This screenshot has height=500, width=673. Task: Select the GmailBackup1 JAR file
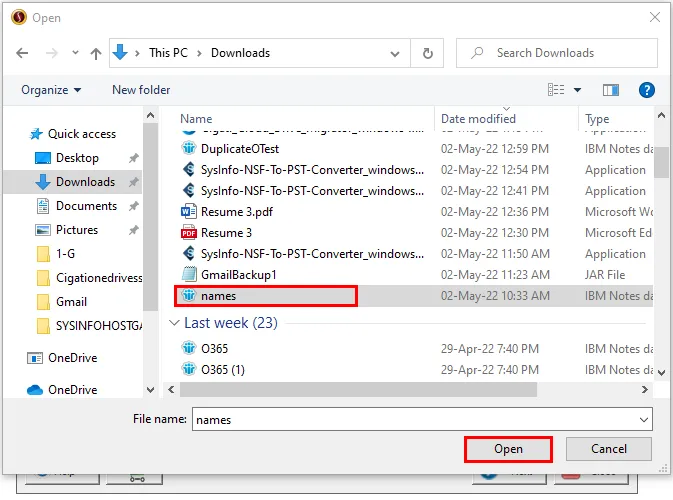coord(239,275)
